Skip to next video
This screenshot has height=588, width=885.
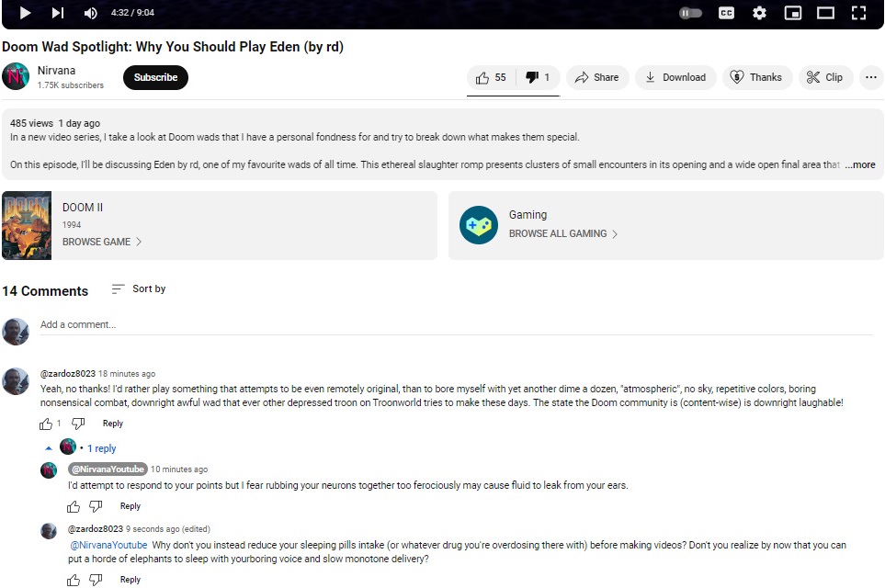[58, 13]
